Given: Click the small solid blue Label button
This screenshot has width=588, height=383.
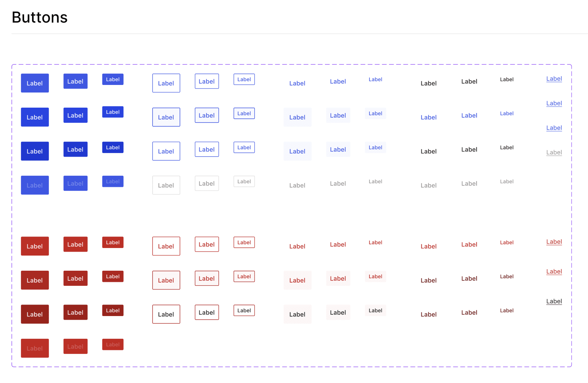Looking at the screenshot, I should 113,79.
